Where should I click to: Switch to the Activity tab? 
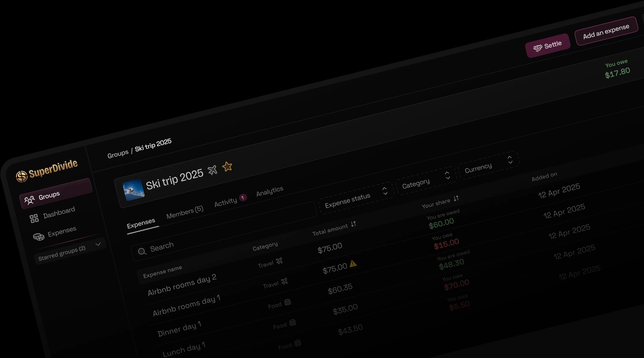(226, 202)
